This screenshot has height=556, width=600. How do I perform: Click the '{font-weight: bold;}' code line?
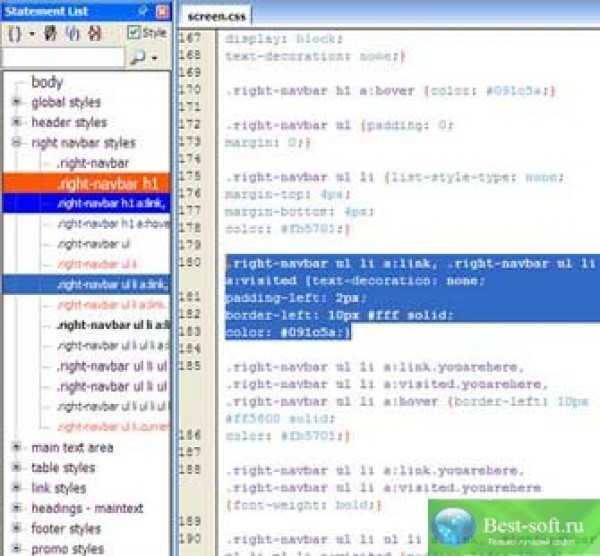pyautogui.click(x=304, y=505)
